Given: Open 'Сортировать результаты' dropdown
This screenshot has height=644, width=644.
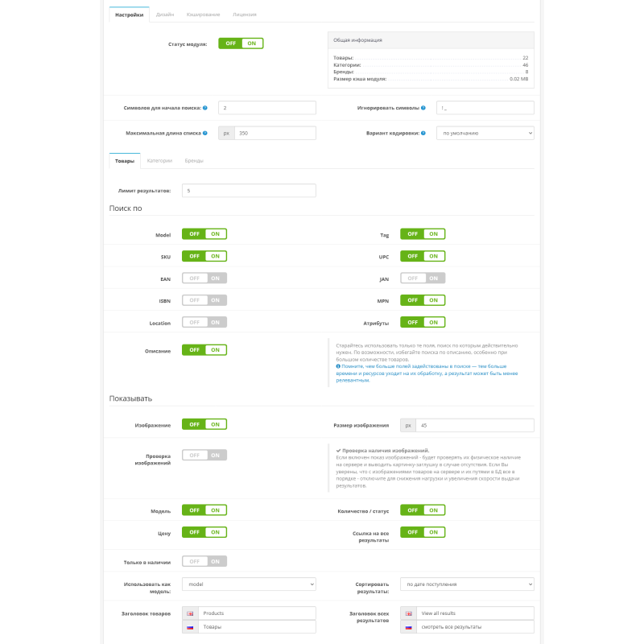Looking at the screenshot, I should [x=467, y=584].
